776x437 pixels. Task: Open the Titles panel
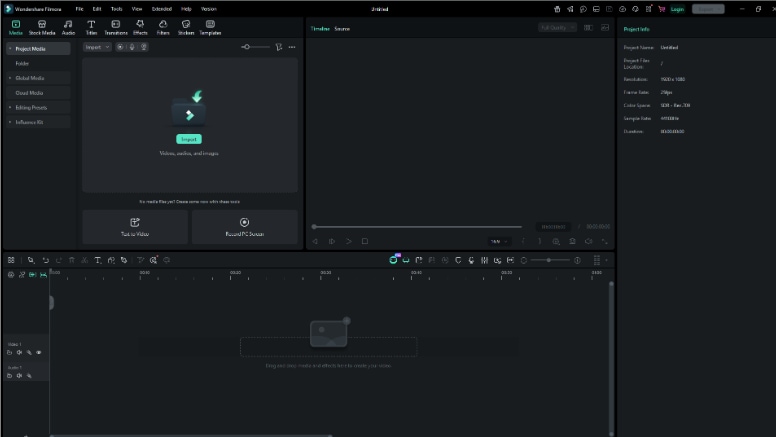coord(91,28)
